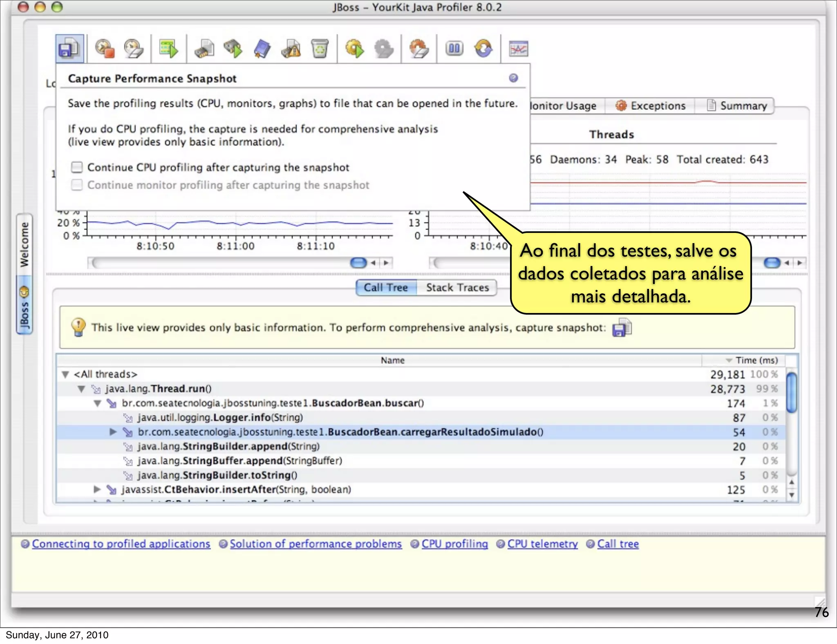Click the telemetry graph chart toolbar icon
This screenshot has width=837, height=644.
coord(518,49)
